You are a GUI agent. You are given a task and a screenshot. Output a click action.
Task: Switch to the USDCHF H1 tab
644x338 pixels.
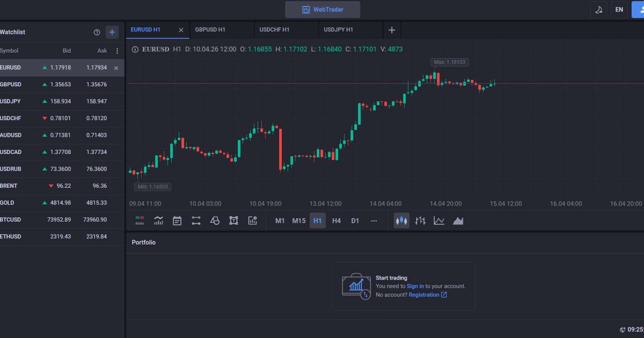(x=286, y=30)
